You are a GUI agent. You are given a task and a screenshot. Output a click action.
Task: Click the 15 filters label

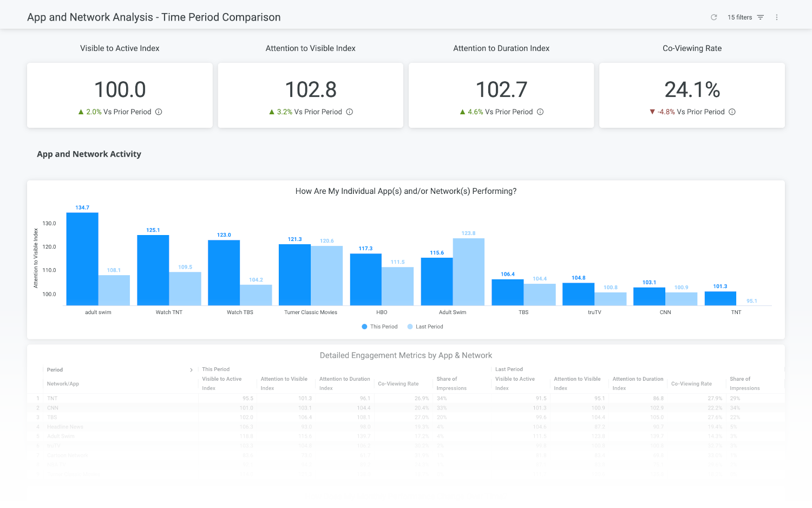click(x=739, y=17)
